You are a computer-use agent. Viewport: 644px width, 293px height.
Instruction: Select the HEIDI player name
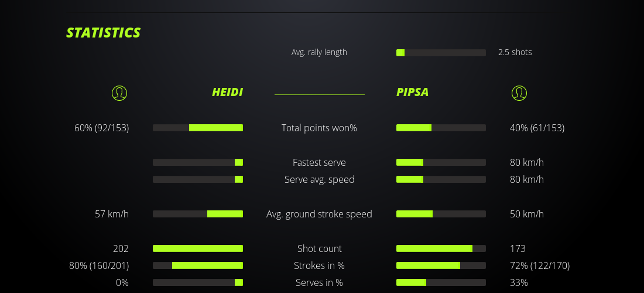click(x=227, y=93)
